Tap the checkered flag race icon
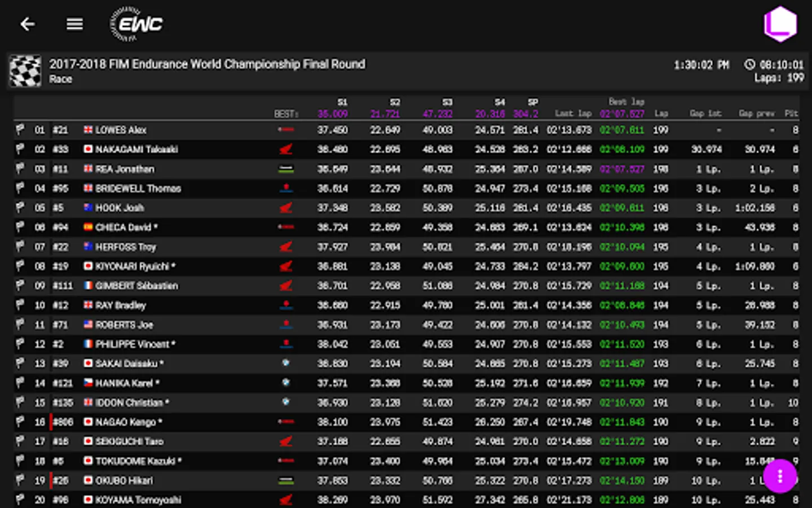812x508 pixels. pos(25,71)
